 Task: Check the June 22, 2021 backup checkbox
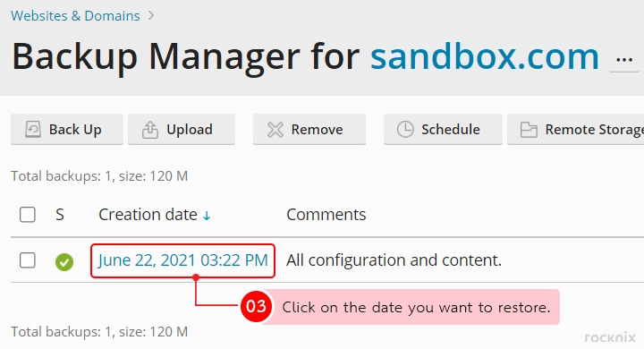pyautogui.click(x=28, y=260)
